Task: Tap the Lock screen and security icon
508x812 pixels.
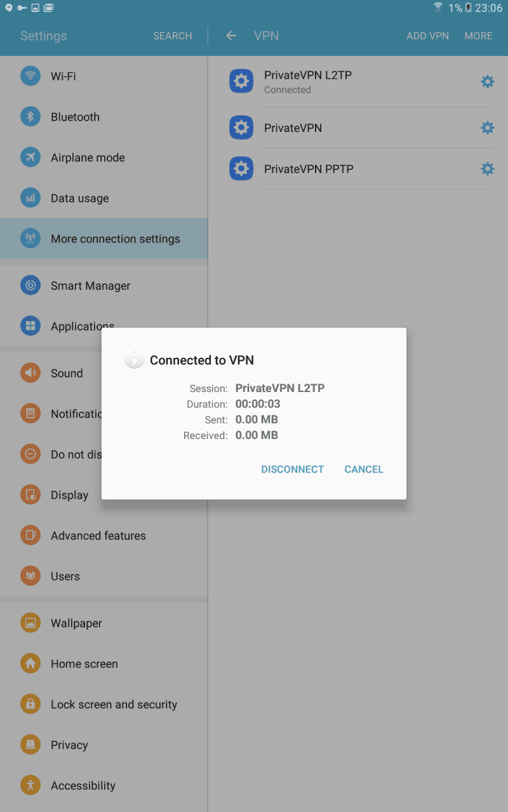Action: pos(30,704)
